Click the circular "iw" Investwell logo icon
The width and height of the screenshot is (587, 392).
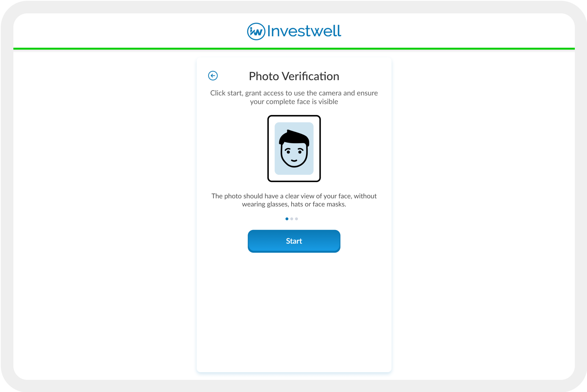[256, 31]
